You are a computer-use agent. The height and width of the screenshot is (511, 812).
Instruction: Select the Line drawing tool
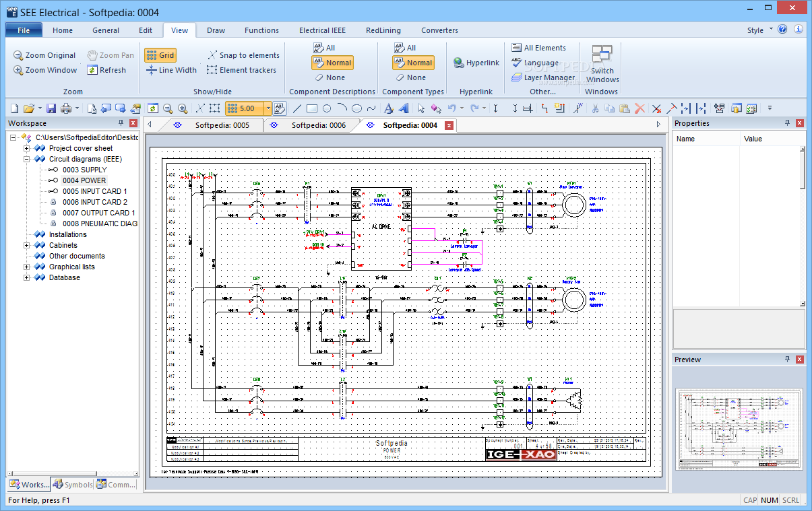[x=296, y=108]
